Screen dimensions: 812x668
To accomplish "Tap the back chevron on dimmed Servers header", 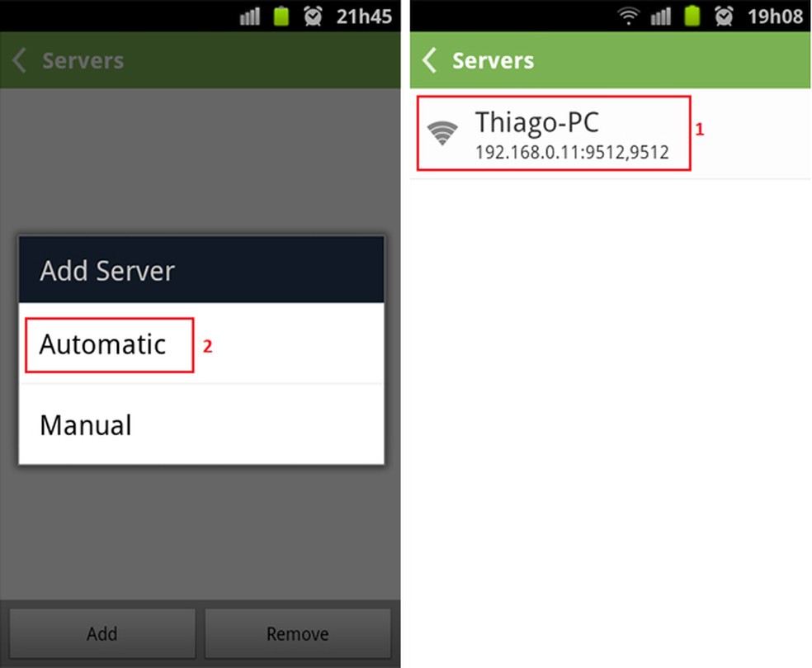I will (19, 60).
